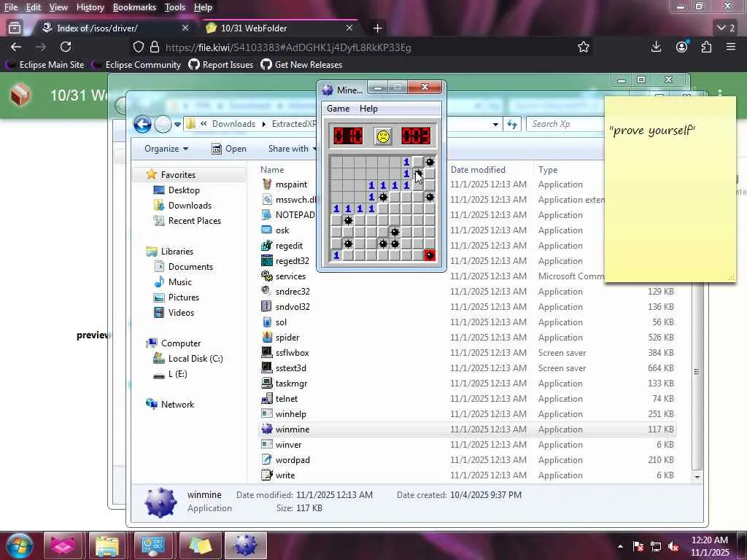Select Desktop under Favorites
747x560 pixels.
(184, 190)
